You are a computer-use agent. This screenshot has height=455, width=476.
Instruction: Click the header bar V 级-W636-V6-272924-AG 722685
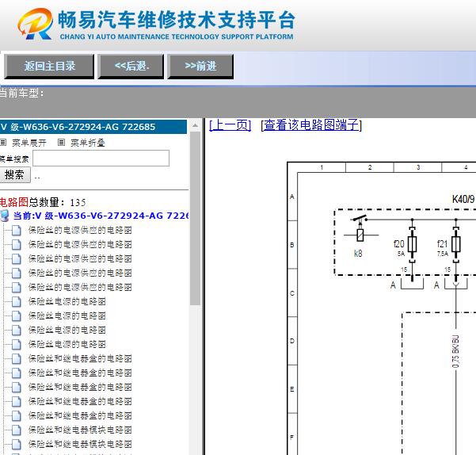[x=93, y=127]
